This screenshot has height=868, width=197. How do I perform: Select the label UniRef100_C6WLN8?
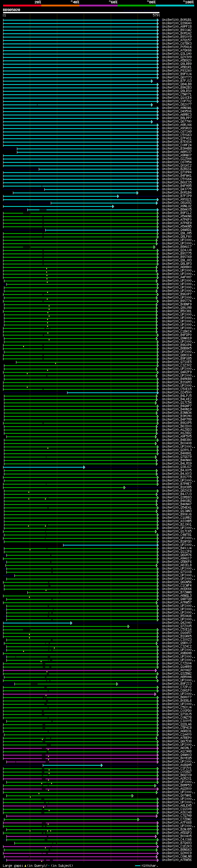point(177,857)
